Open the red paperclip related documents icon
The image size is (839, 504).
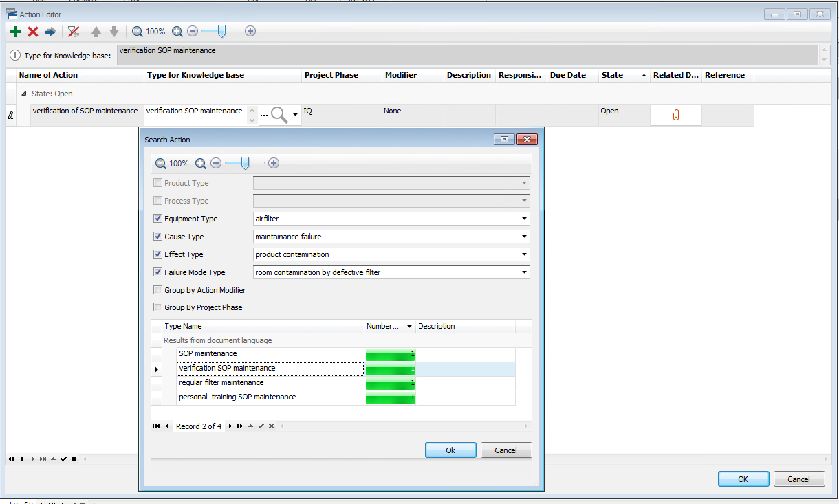click(x=676, y=116)
